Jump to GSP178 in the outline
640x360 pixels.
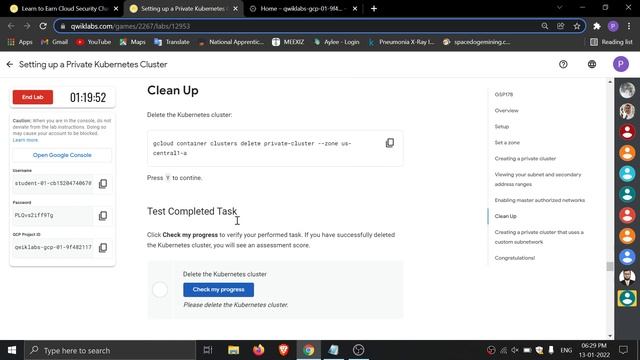click(x=504, y=94)
